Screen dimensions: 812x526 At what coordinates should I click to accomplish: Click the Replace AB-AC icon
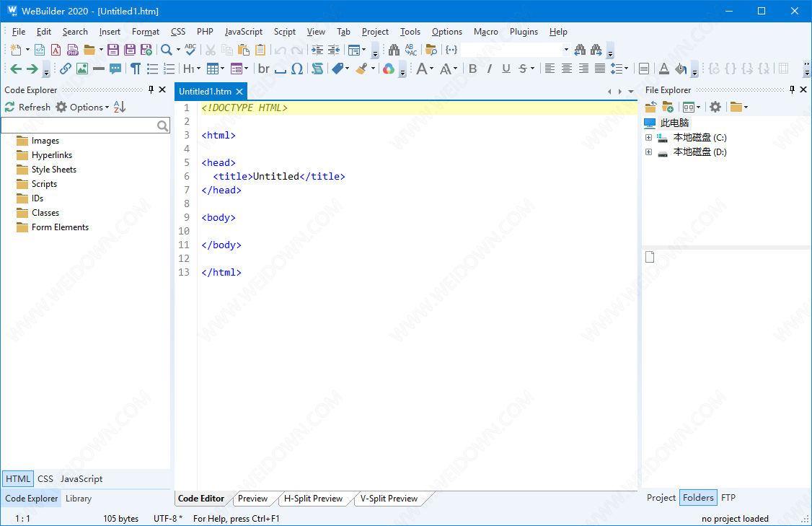tap(410, 50)
